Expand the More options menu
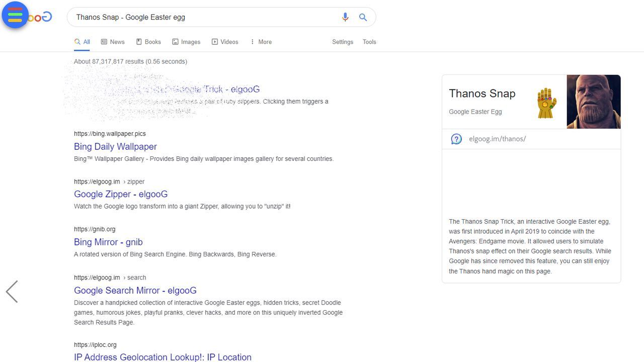Screen dimensions: 644x362 pyautogui.click(x=261, y=42)
